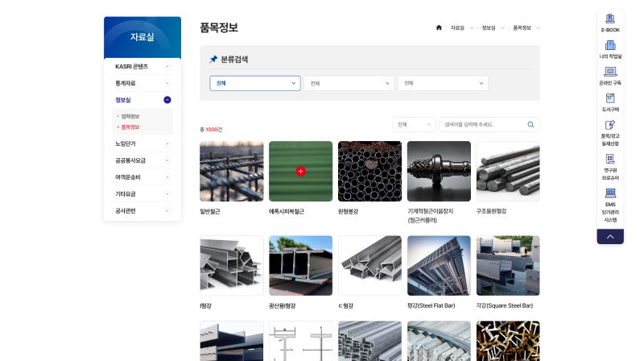
Task: Open the second 분류검색 category dropdown
Action: (x=349, y=83)
